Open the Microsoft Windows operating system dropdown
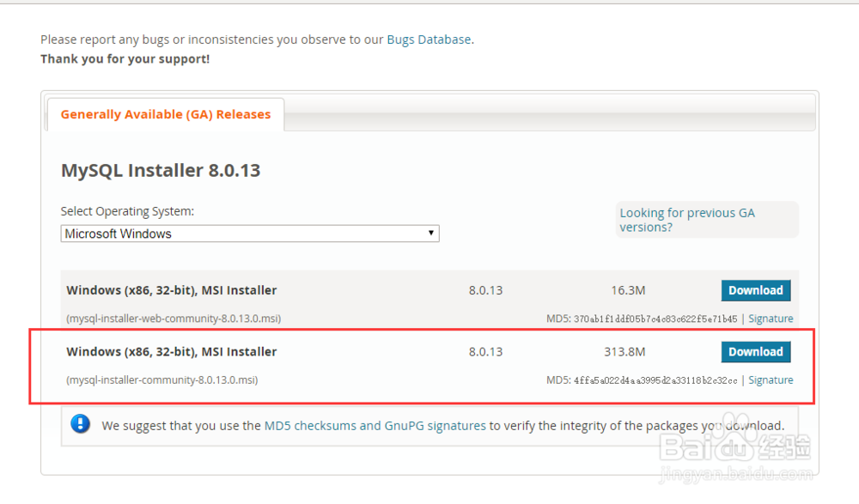The image size is (859, 504). pyautogui.click(x=249, y=233)
